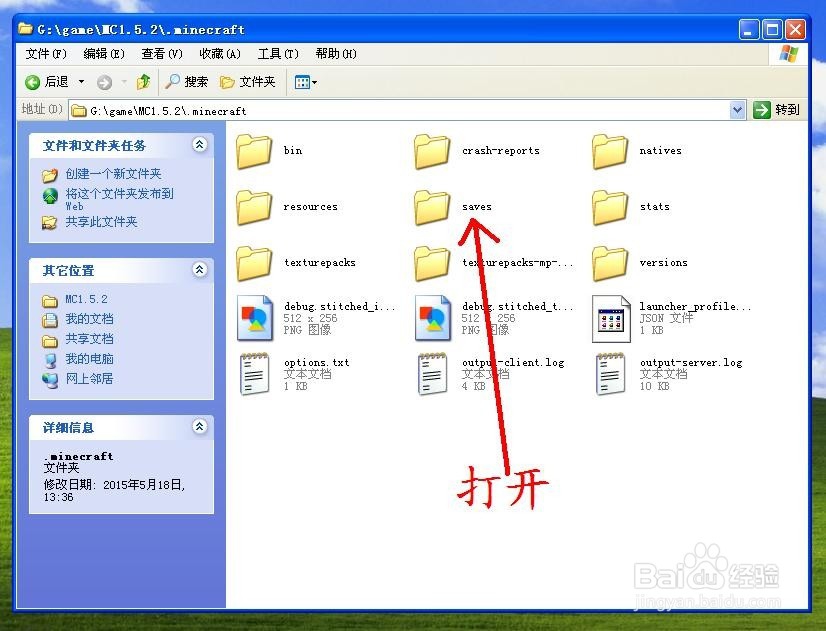Click 共享此文件夹 link
The width and height of the screenshot is (826, 631).
[x=101, y=222]
